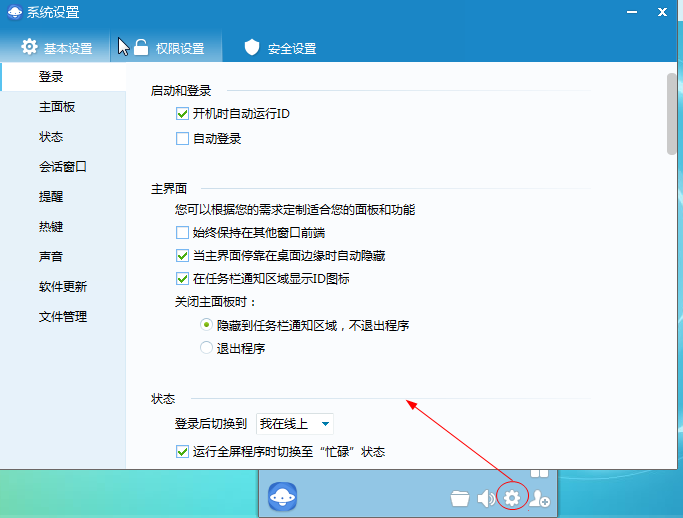Click the shield icon on 安全设置 tab
The width and height of the screenshot is (683, 518).
coord(252,47)
